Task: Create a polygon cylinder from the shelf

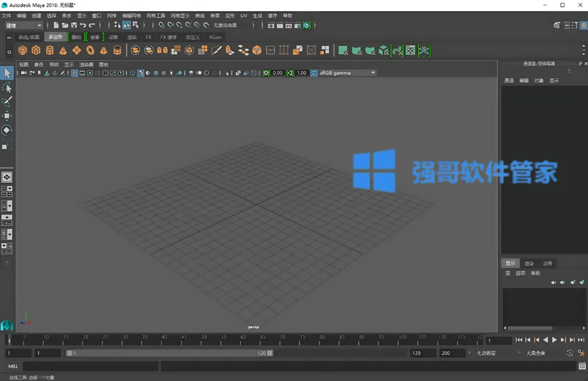Action: [50, 50]
